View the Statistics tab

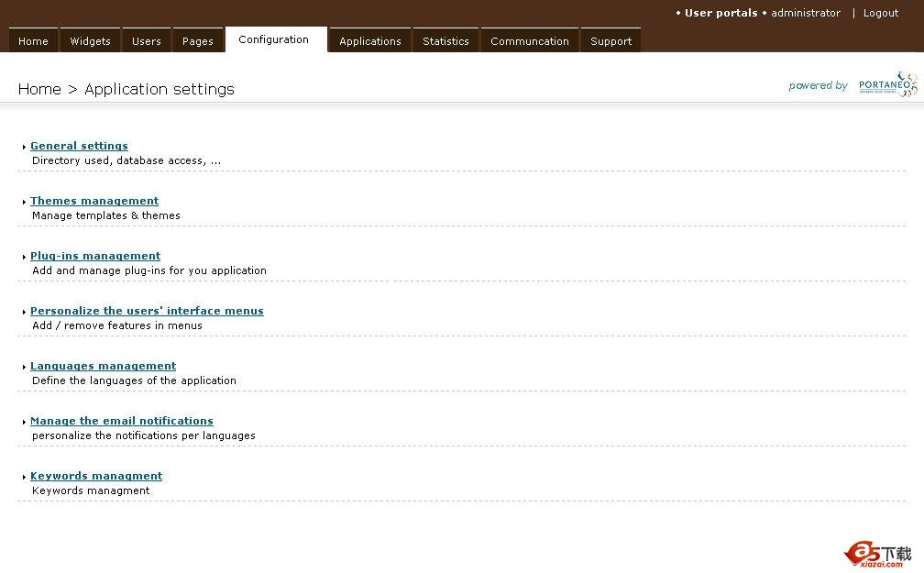coord(445,41)
